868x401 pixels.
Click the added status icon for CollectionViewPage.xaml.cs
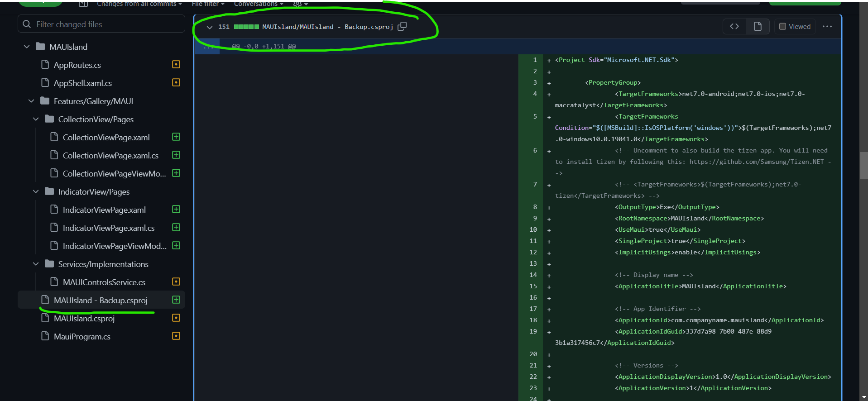(176, 155)
